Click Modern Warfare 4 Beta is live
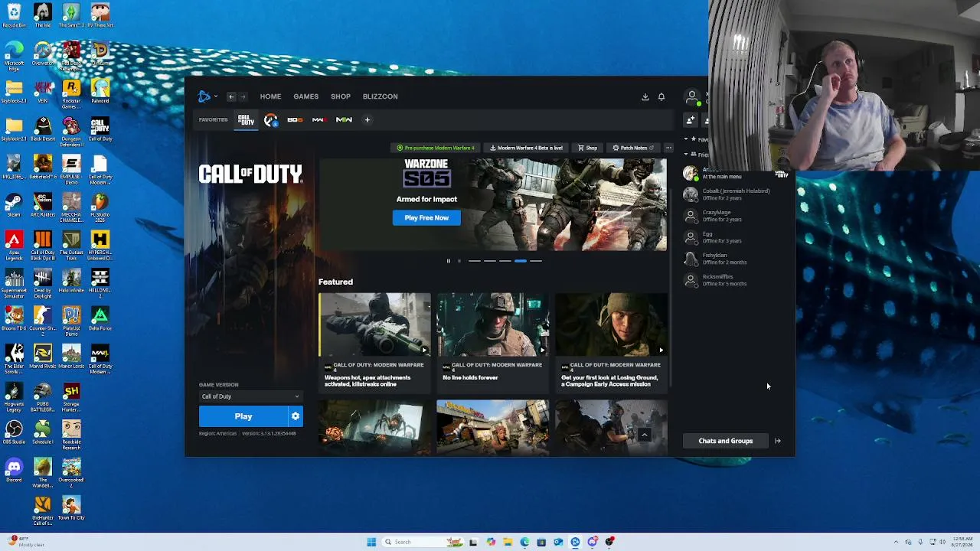Screen dimensions: 980x551 [527, 148]
